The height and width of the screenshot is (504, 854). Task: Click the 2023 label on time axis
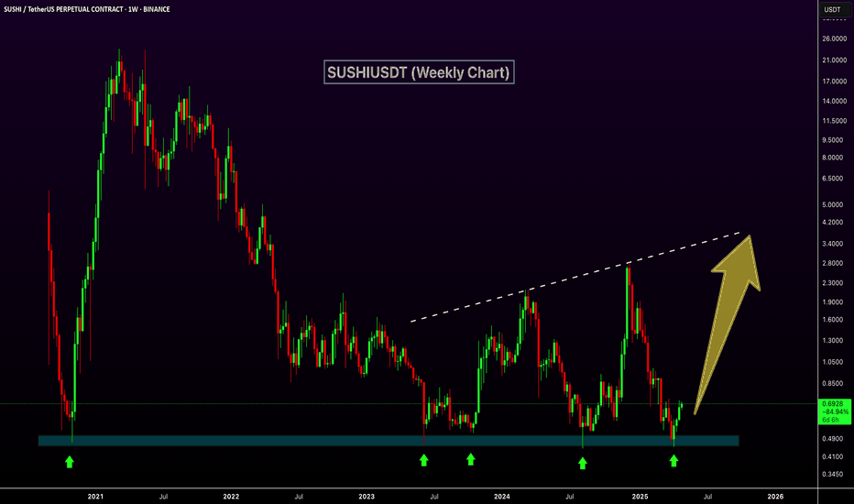tap(367, 497)
